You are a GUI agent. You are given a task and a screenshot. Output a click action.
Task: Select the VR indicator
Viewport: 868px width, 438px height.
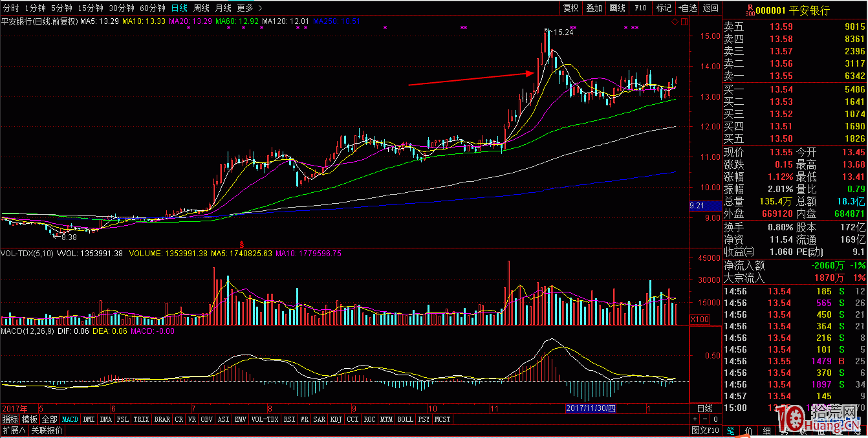(192, 419)
